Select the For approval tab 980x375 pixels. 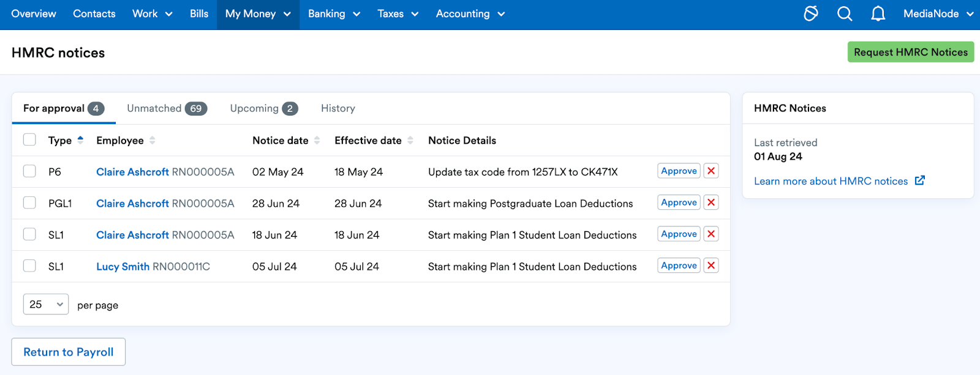[x=64, y=108]
